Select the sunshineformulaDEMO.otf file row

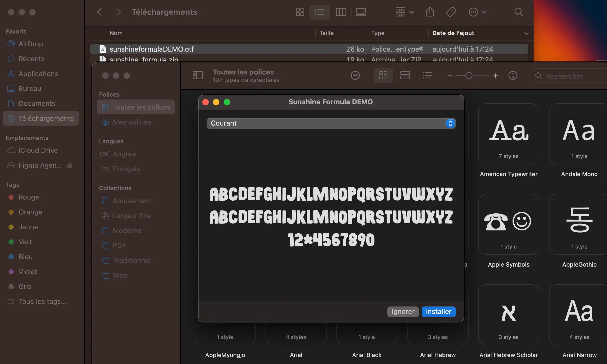point(309,49)
